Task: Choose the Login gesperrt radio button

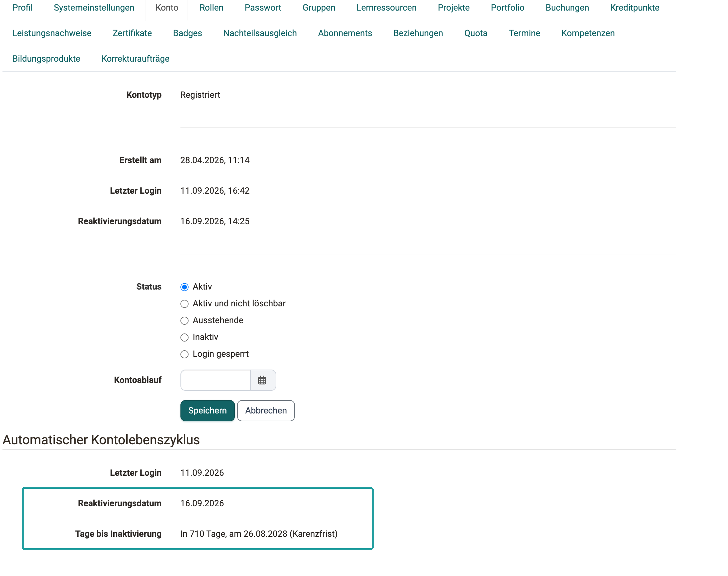Action: point(184,354)
